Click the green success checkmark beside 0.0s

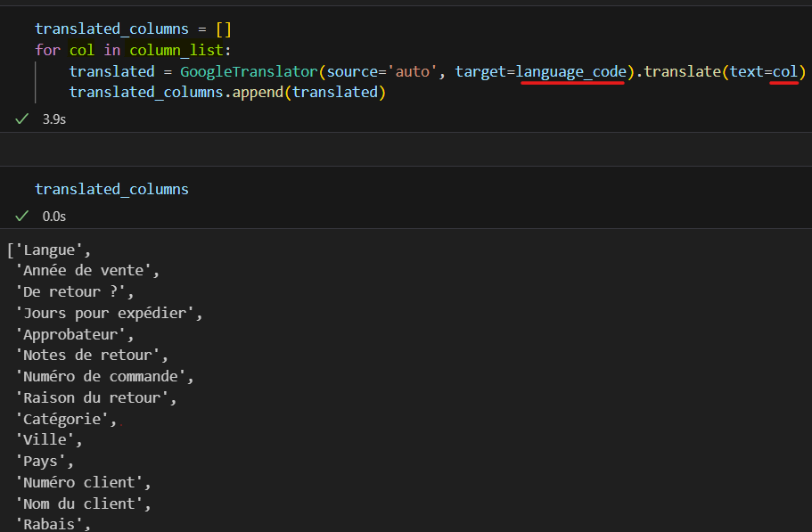[x=22, y=216]
